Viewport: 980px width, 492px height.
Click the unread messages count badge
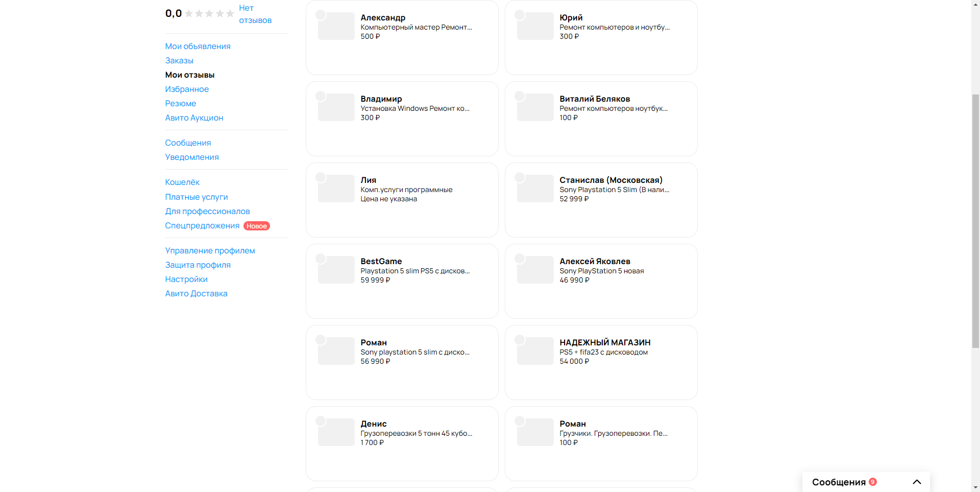click(x=873, y=482)
